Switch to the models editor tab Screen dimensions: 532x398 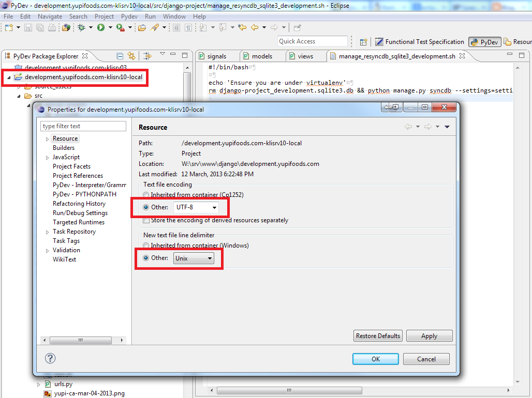[x=262, y=56]
